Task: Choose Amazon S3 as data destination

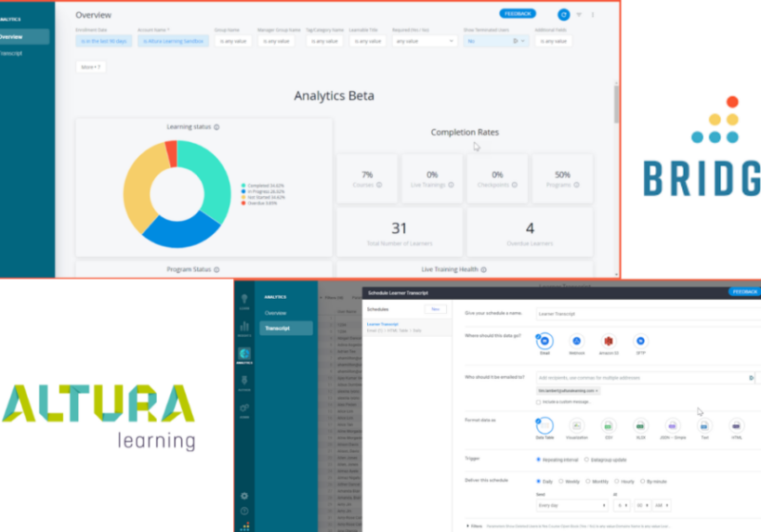Action: (609, 341)
